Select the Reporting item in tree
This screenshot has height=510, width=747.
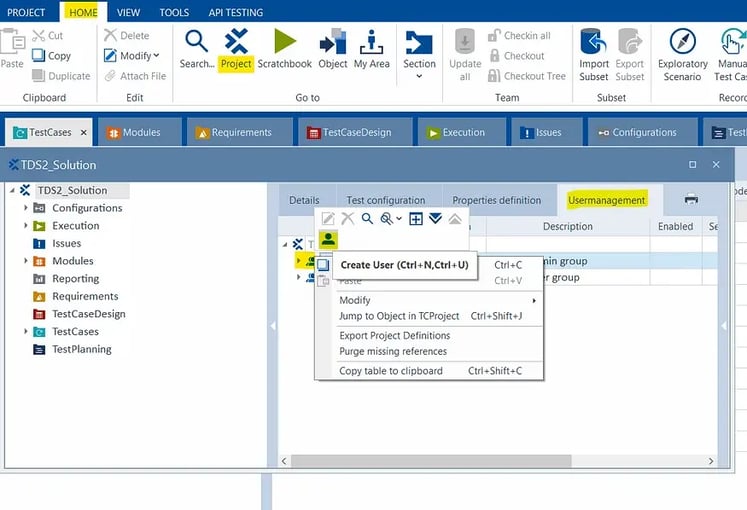[75, 279]
